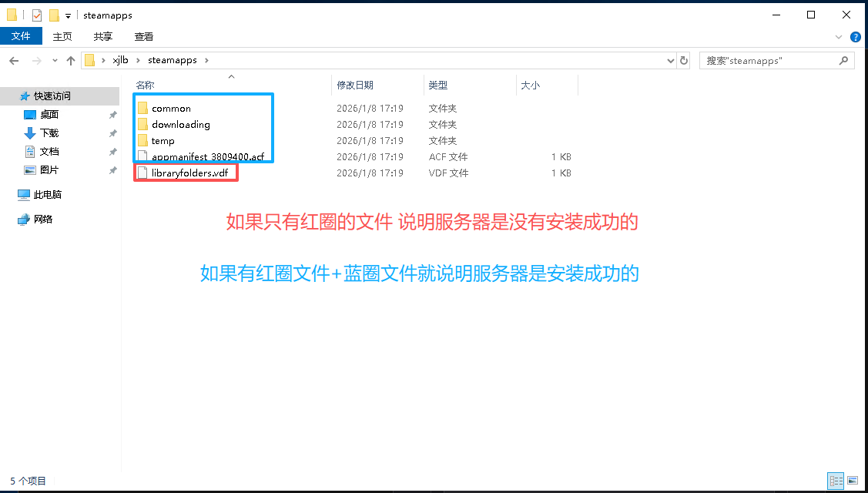Sort by 修改日期 column header
This screenshot has height=493, width=868.
(x=355, y=86)
